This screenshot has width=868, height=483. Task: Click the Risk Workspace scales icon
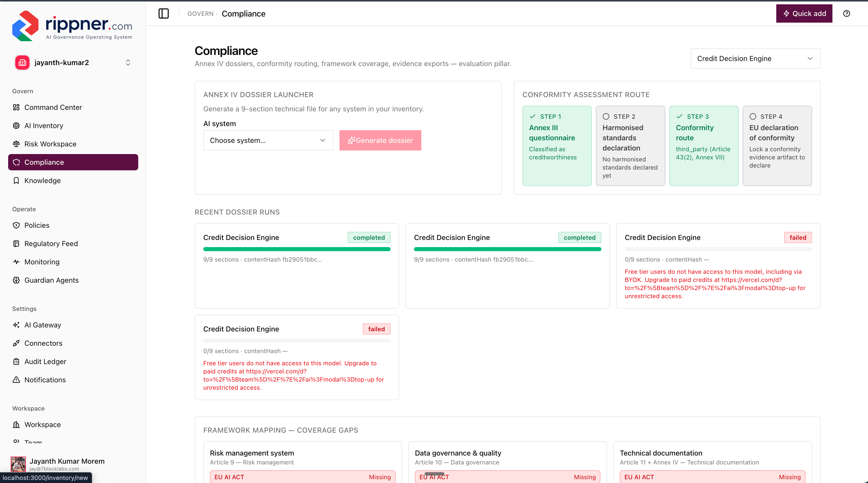tap(16, 144)
